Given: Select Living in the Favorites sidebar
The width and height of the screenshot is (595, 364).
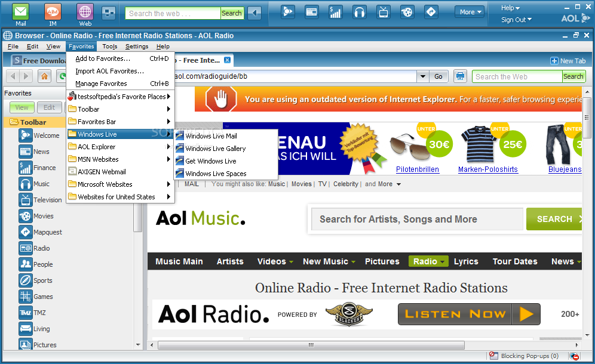Looking at the screenshot, I should pos(35,329).
